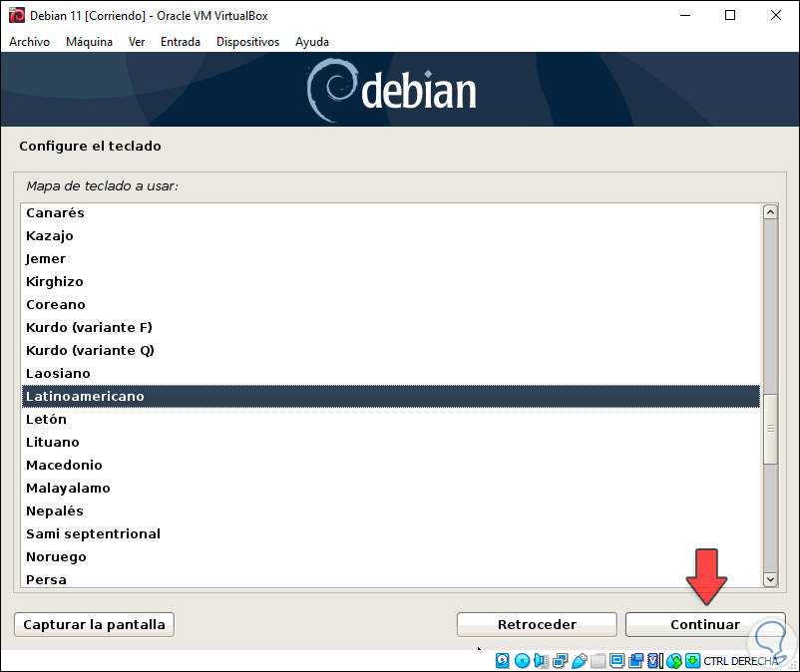Viewport: 800px width, 672px height.
Task: Close the VirtualBox window
Action: pyautogui.click(x=775, y=15)
